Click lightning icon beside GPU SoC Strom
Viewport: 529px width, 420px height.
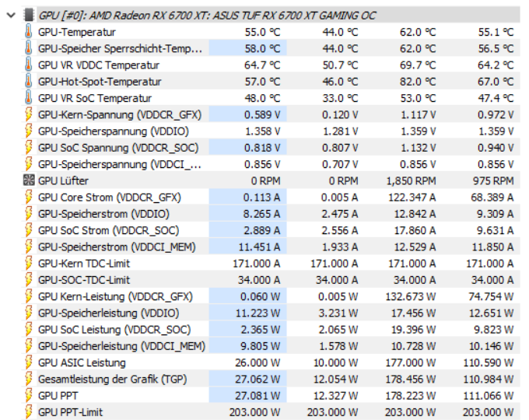(29, 230)
